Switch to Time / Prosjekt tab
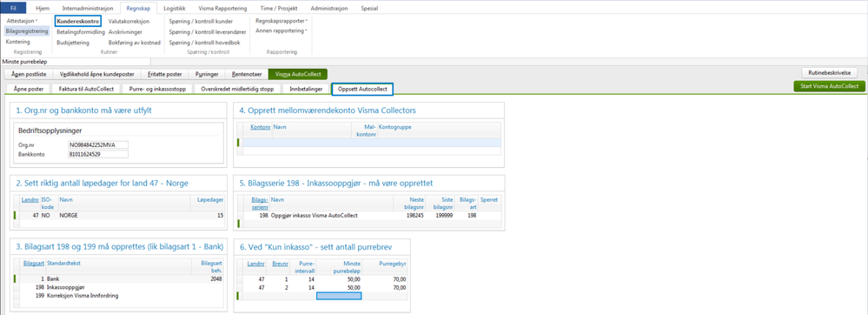This screenshot has height=315, width=868. tap(280, 9)
